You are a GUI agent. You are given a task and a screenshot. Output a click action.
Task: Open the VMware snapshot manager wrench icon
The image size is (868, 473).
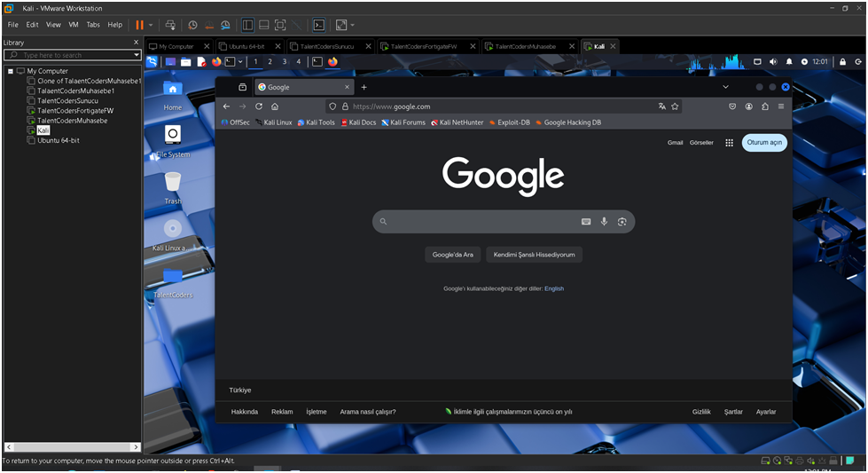coord(225,25)
